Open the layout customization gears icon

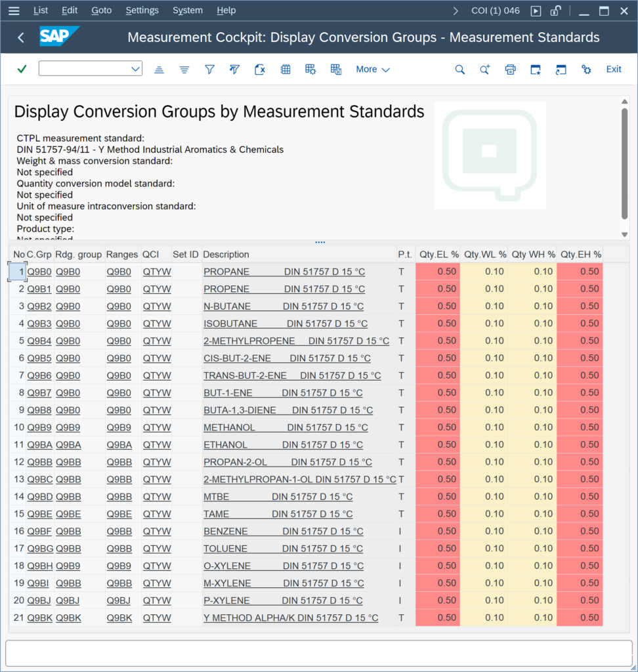click(586, 70)
